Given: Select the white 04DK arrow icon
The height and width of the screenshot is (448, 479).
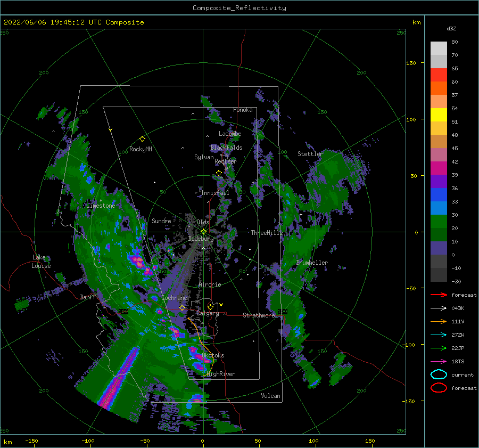Looking at the screenshot, I should click(439, 308).
